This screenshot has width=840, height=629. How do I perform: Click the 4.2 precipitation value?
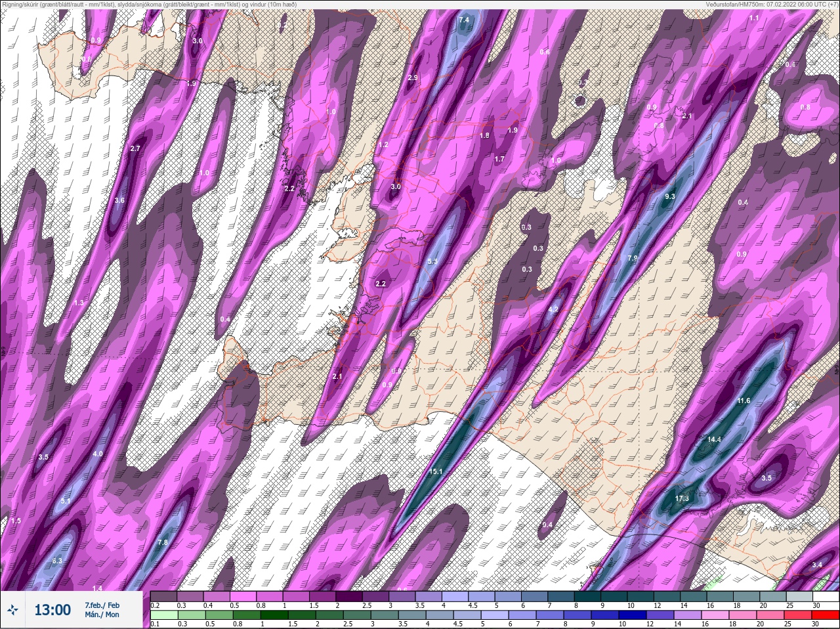click(x=553, y=310)
